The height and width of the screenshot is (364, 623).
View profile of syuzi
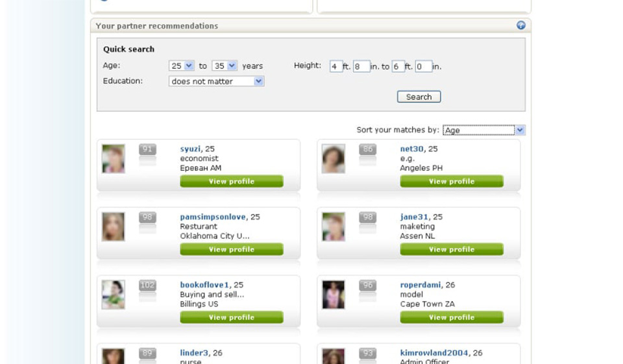(x=232, y=182)
